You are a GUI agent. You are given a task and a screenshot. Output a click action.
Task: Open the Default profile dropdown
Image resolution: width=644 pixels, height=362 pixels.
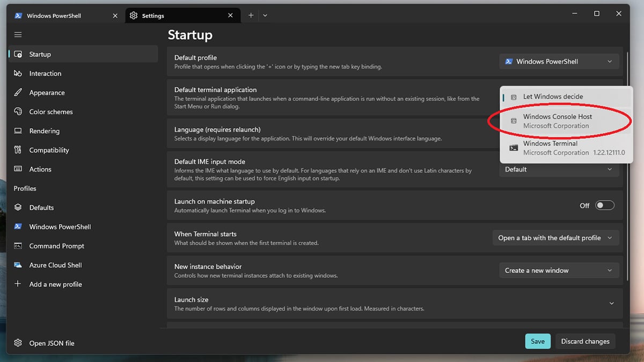point(559,62)
